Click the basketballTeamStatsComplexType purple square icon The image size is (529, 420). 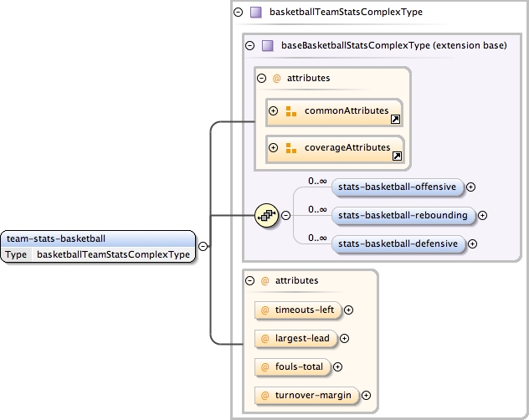click(x=256, y=13)
